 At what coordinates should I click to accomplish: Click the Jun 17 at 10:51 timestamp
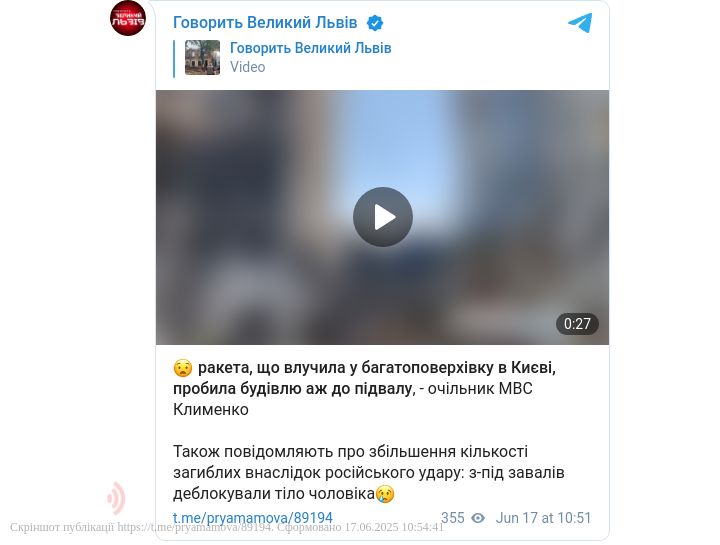click(543, 518)
